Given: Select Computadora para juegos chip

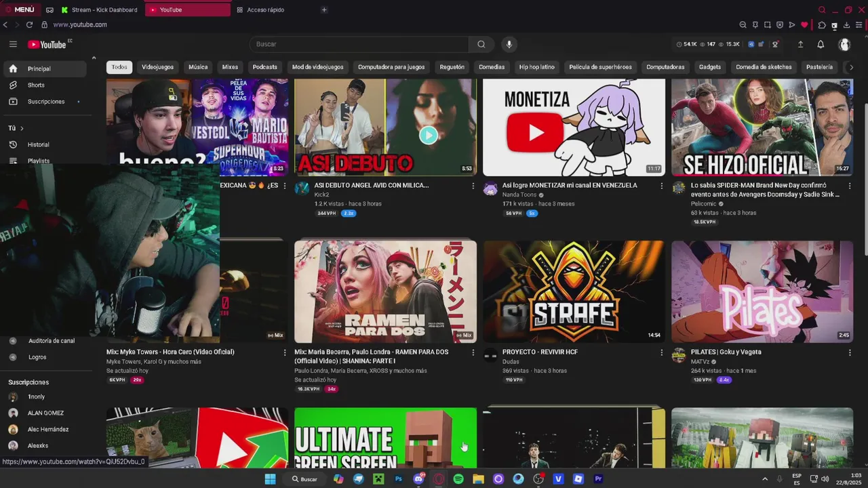Looking at the screenshot, I should 391,67.
